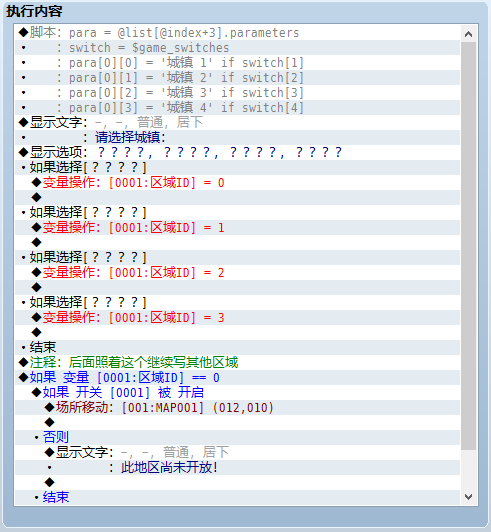The width and height of the screenshot is (491, 532).
Task: Select the blue '结束' row at the bottom
Action: click(238, 497)
